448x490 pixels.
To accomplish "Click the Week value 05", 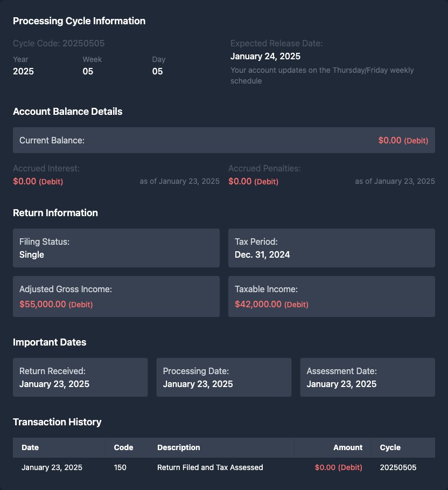I will [88, 71].
